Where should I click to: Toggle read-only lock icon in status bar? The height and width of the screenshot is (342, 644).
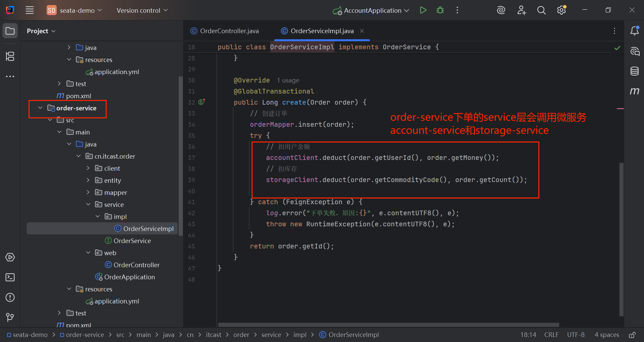point(632,335)
